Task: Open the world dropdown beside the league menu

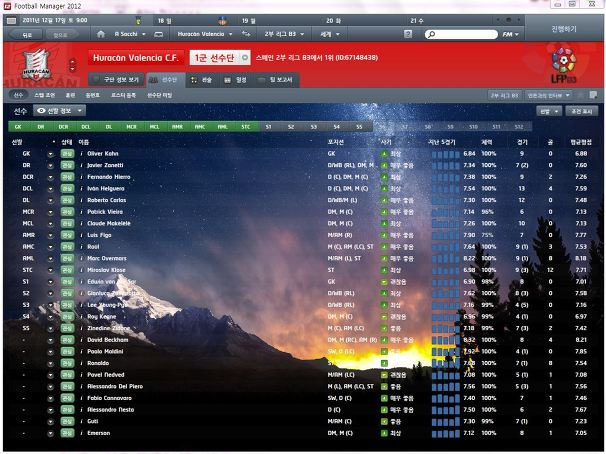Action: (x=330, y=34)
